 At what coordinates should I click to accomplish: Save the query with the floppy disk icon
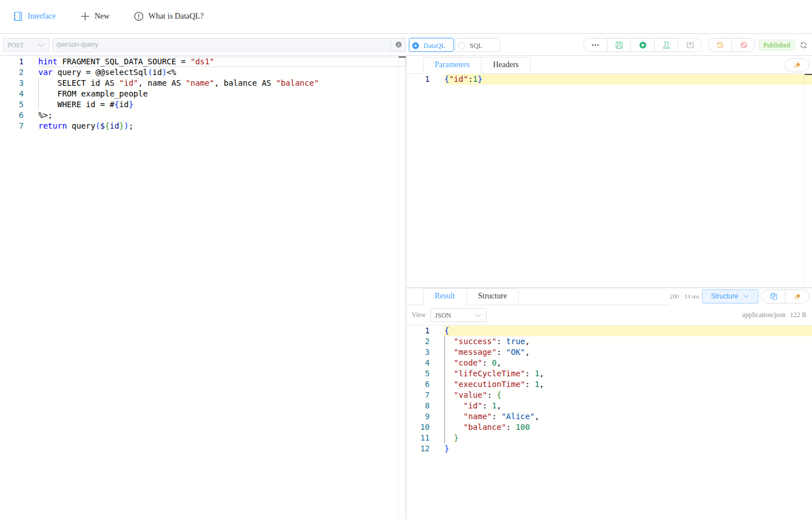(x=619, y=45)
